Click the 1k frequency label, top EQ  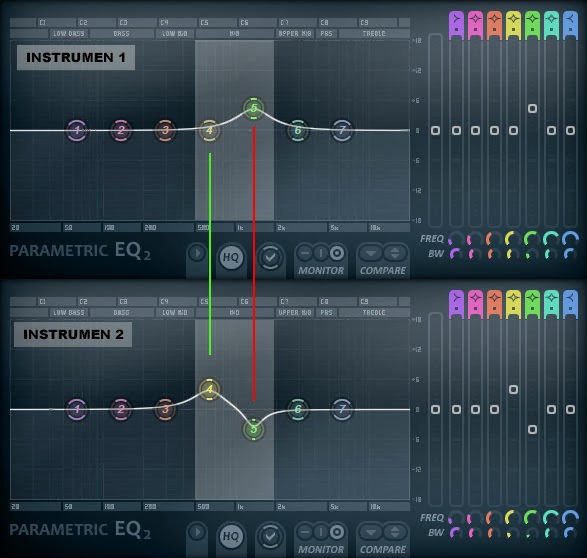[x=240, y=228]
